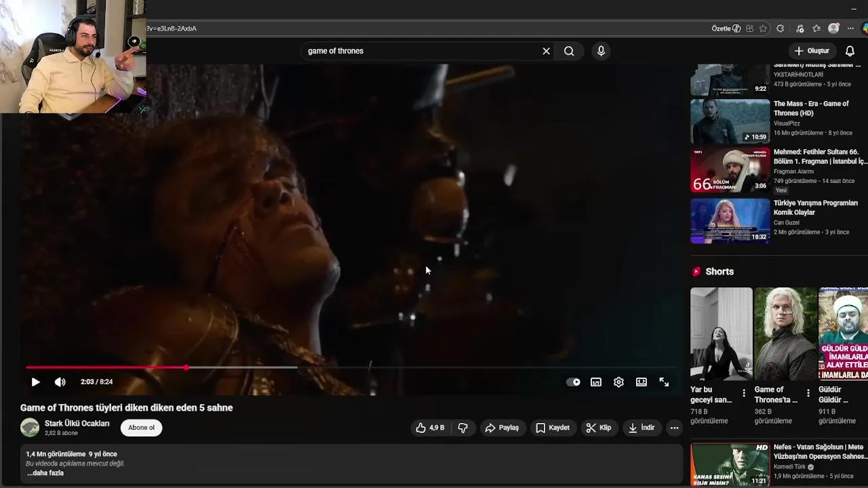Screen dimensions: 868x488
Task: Start voice search with microphone
Action: coord(601,51)
